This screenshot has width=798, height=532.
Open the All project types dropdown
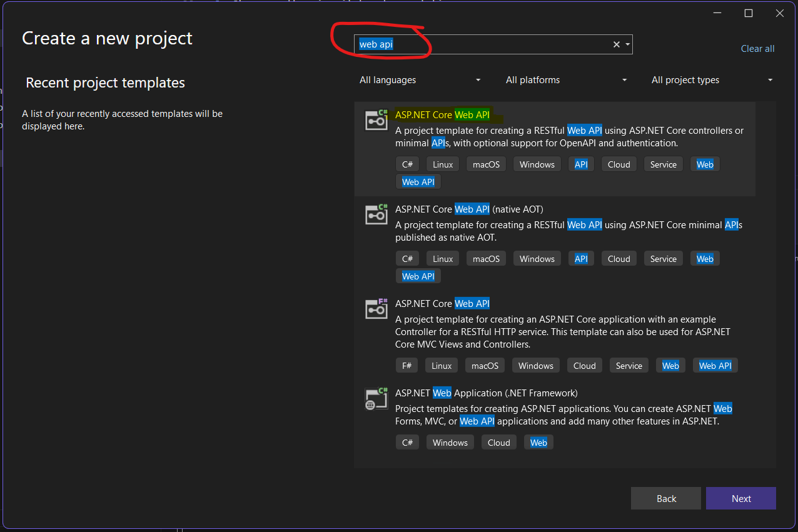pos(712,80)
